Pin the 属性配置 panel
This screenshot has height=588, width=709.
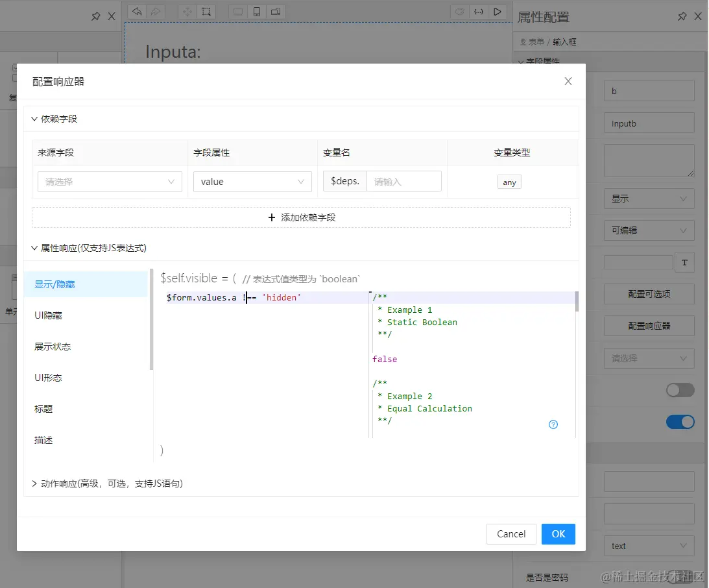(x=682, y=17)
